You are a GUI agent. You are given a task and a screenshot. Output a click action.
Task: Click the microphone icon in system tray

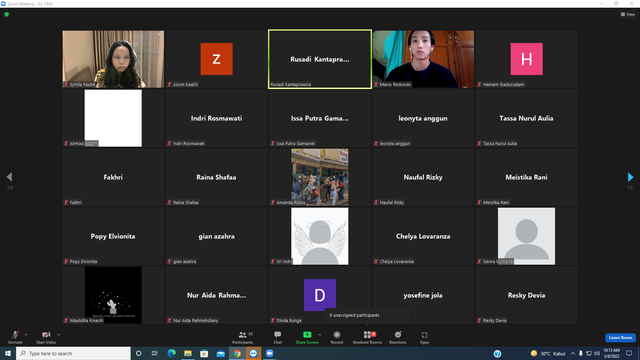click(581, 353)
